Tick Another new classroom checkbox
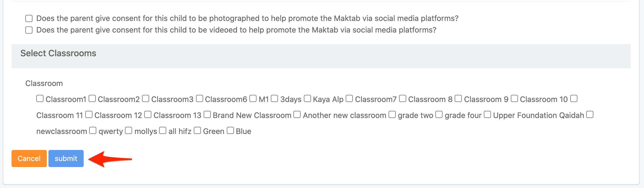 point(297,115)
